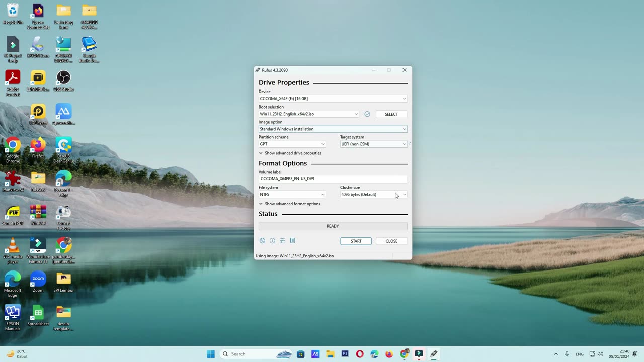
Task: Click the SELECT button
Action: tap(391, 114)
